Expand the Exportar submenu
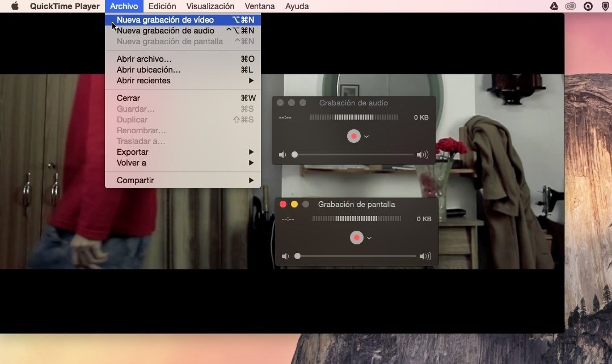The image size is (612, 364). [x=183, y=152]
